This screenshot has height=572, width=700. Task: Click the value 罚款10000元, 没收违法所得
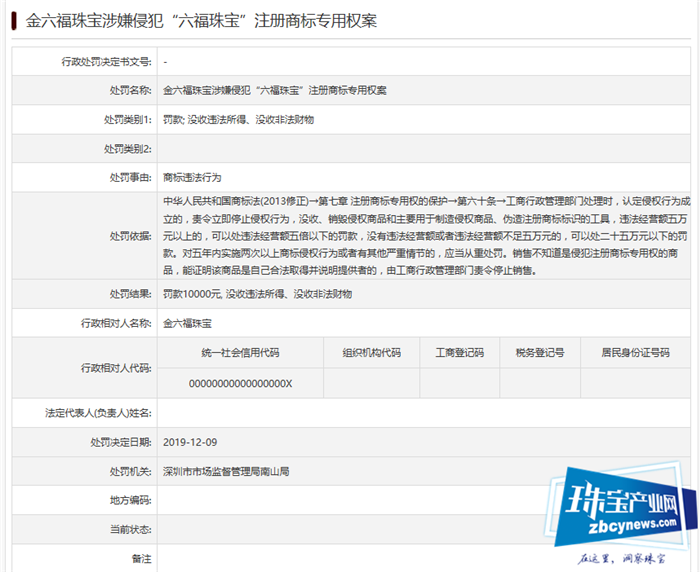258,294
